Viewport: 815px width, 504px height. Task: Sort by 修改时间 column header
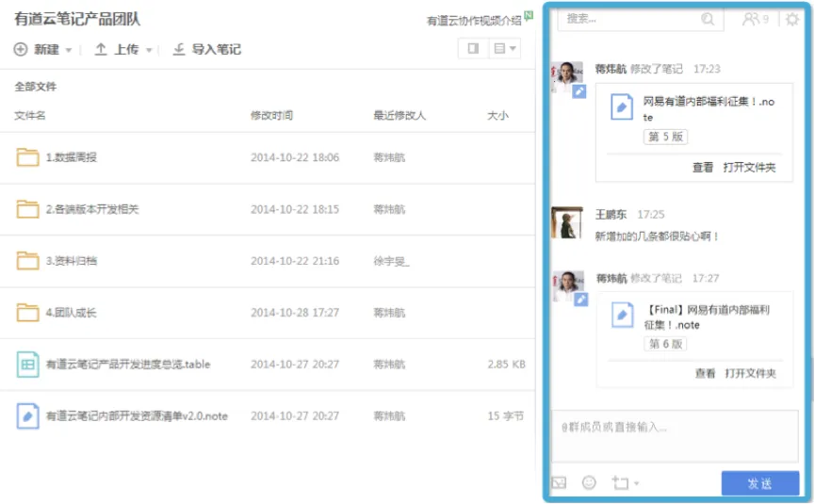pos(271,115)
